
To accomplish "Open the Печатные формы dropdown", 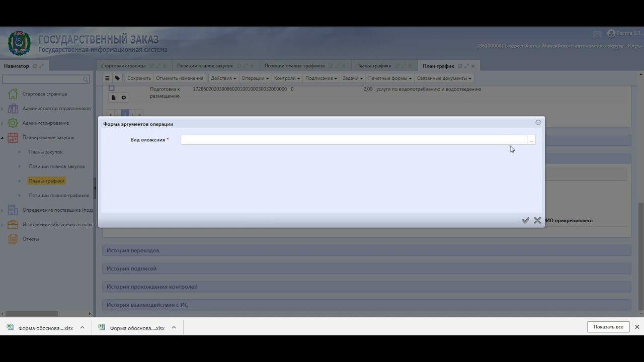I will click(x=390, y=78).
